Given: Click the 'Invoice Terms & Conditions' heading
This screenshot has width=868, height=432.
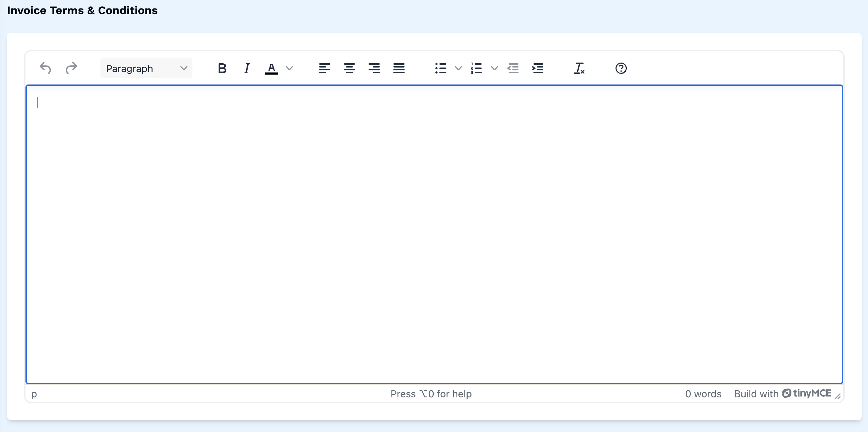Looking at the screenshot, I should click(x=82, y=11).
